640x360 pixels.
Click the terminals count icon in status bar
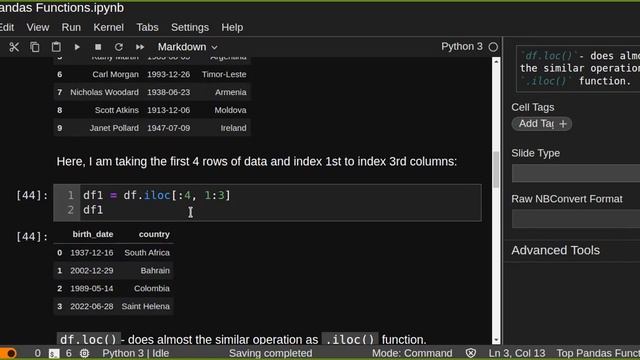54,353
